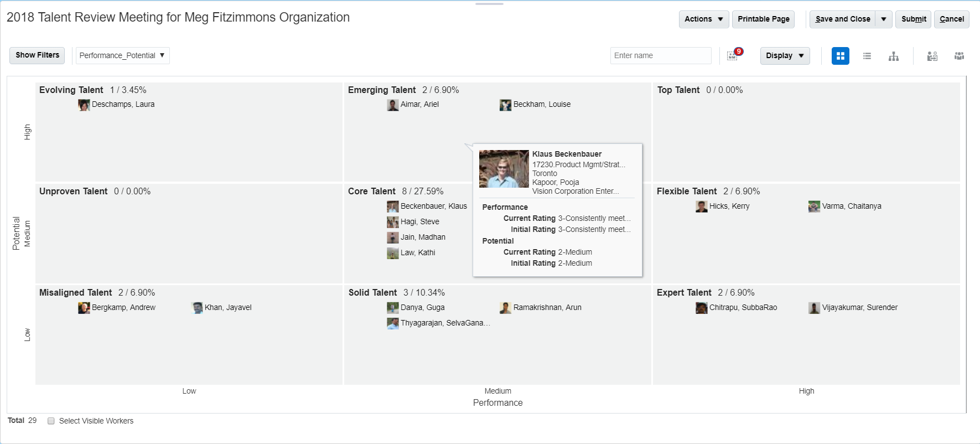Screen dimensions: 980x444
Task: Expand the Save and Close arrow options
Action: click(x=884, y=19)
